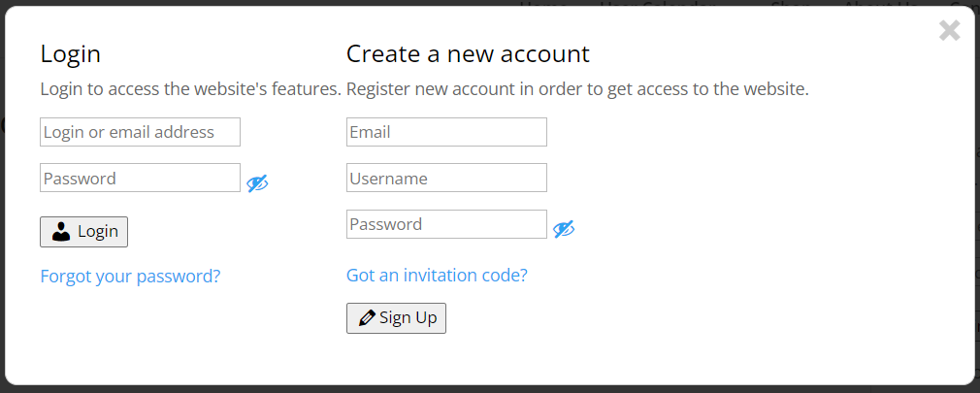Click the website's features description text

[x=190, y=88]
